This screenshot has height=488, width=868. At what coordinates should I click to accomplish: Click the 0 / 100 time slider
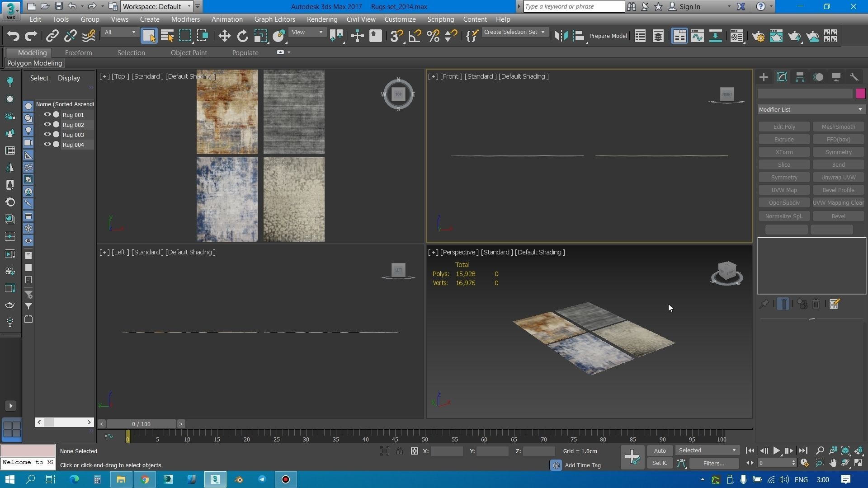click(142, 424)
